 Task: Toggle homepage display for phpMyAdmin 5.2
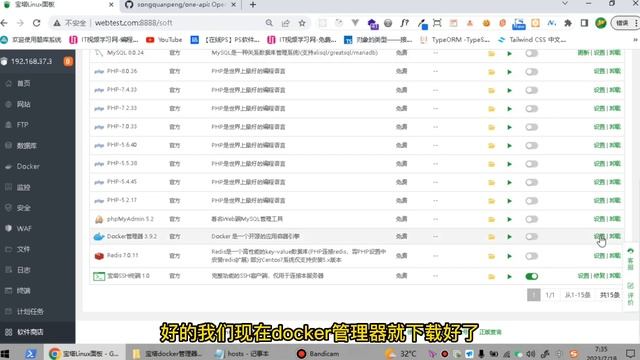[531, 220]
